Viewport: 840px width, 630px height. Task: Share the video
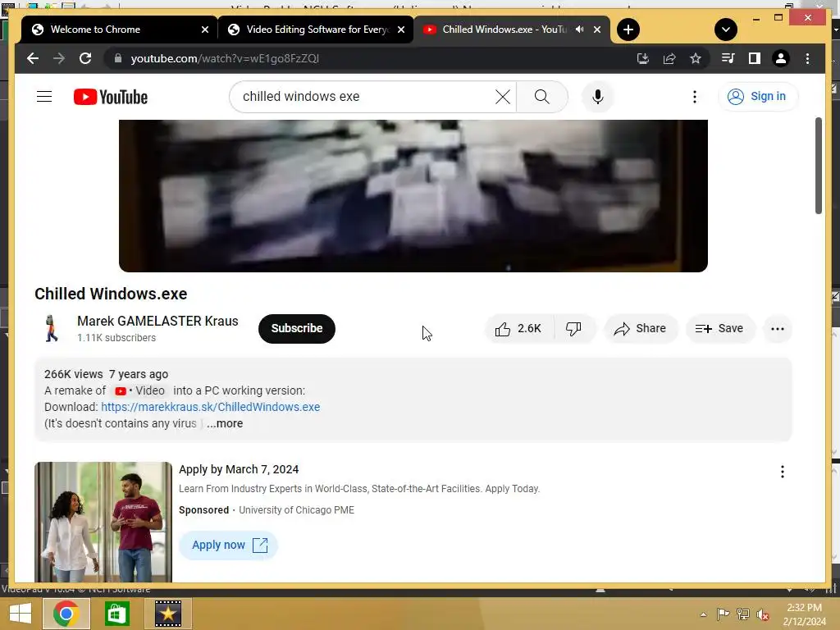pyautogui.click(x=641, y=328)
